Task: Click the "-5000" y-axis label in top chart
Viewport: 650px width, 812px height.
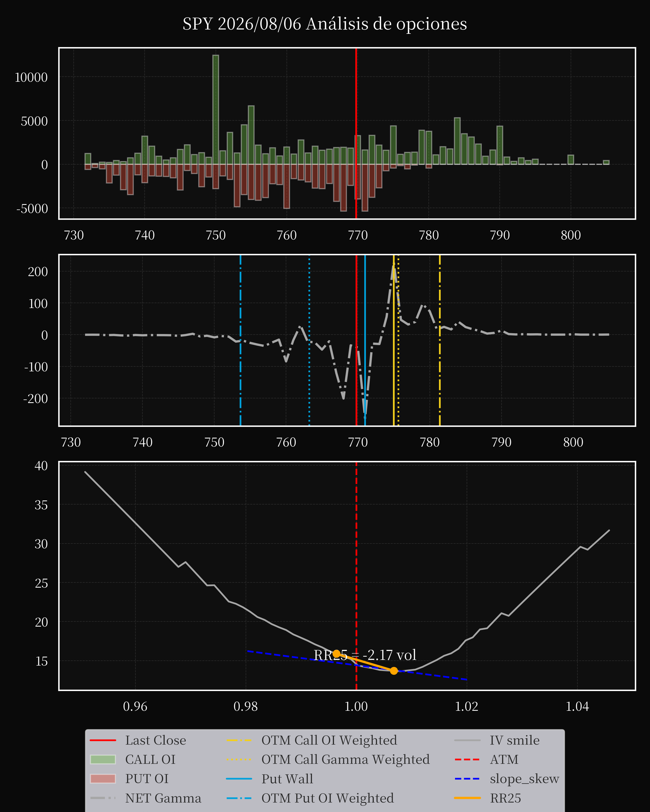Action: point(32,209)
